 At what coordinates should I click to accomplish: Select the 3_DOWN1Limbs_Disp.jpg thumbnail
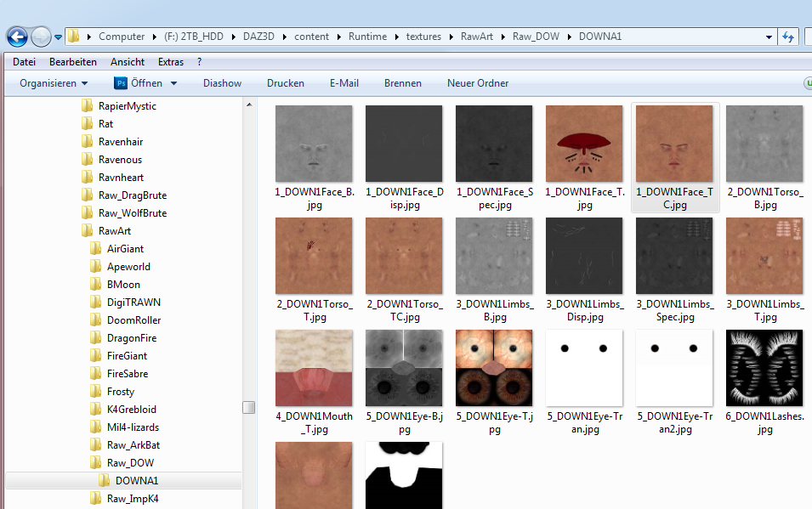[584, 256]
